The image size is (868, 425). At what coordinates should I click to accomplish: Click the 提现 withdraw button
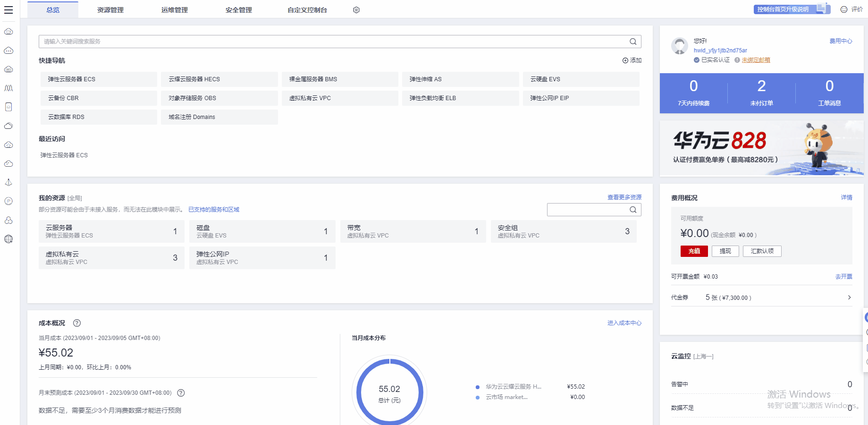(x=725, y=251)
